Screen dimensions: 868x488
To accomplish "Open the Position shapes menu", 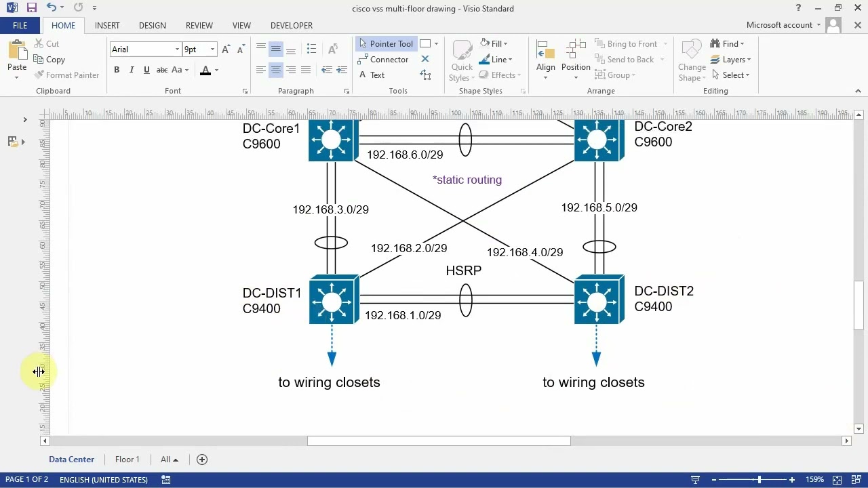I will click(576, 60).
